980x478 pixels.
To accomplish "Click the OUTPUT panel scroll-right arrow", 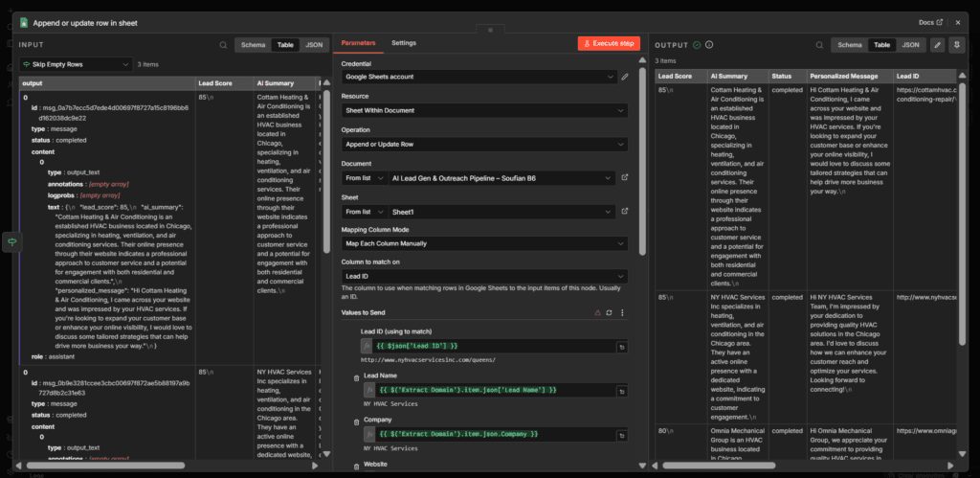I will click(950, 466).
